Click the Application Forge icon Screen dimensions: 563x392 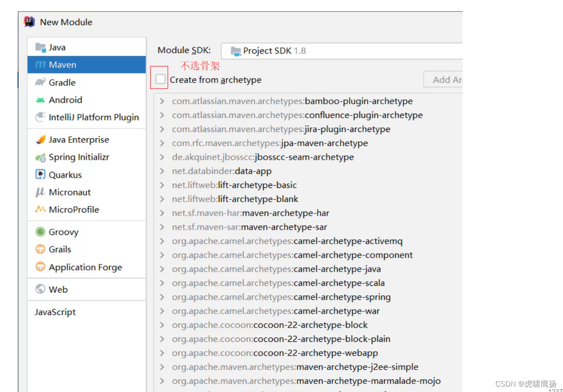[41, 267]
